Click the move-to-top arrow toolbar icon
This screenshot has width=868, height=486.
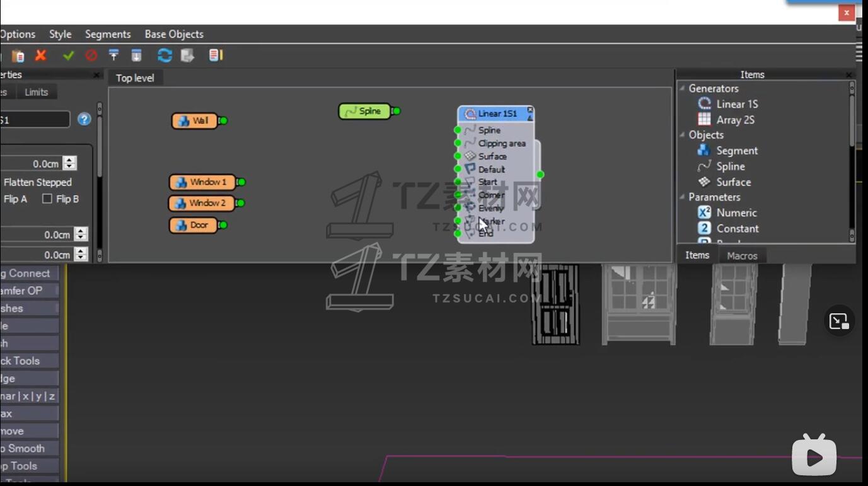pos(114,55)
